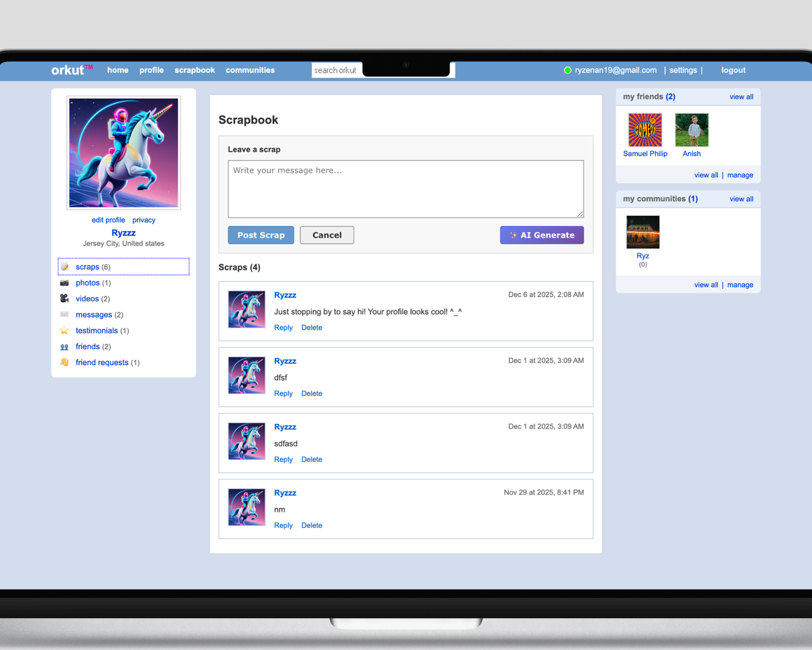Viewport: 812px width, 650px height.
Task: Reply to the 'nm' scrap
Action: 284,526
